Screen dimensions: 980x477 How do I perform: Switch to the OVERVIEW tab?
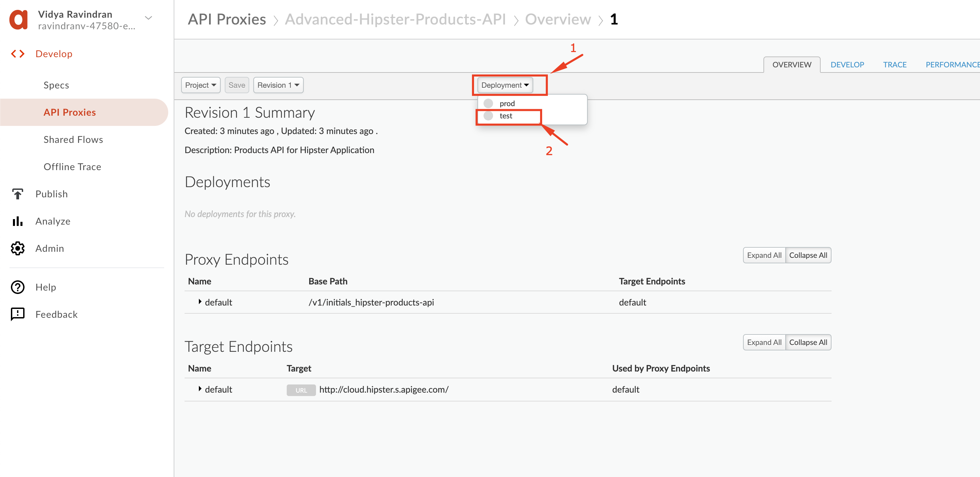click(792, 65)
